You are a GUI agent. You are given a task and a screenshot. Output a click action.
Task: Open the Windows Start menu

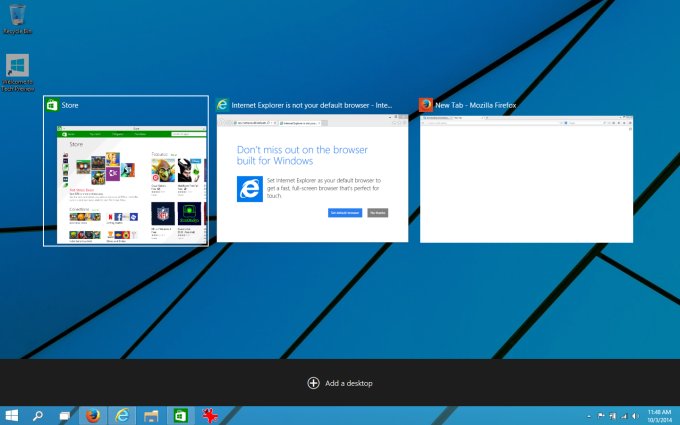click(13, 415)
